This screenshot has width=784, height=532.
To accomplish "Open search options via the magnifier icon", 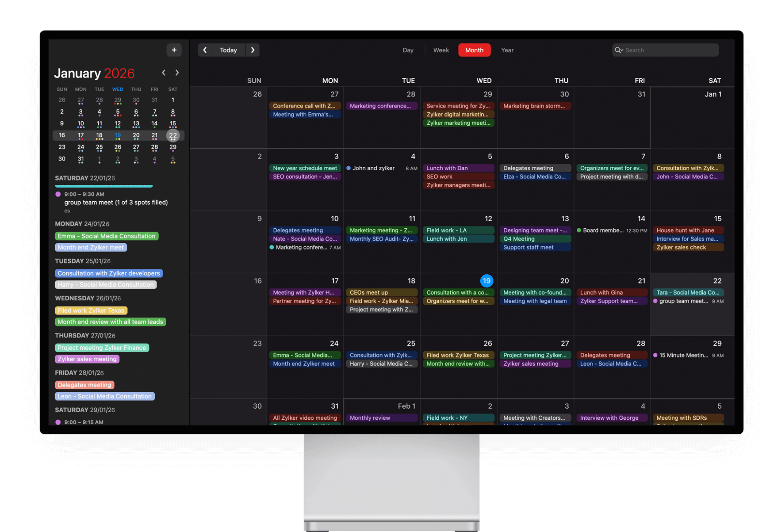I will click(x=619, y=50).
